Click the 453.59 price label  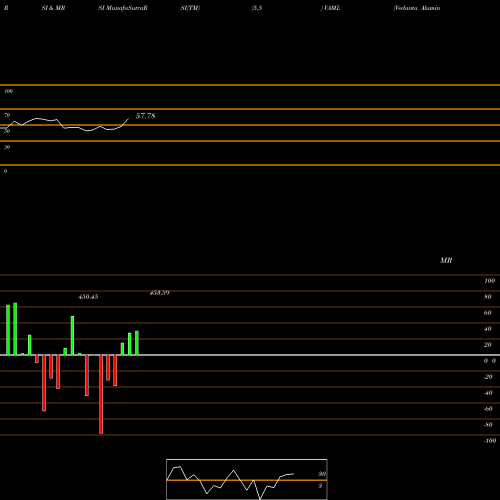(160, 293)
